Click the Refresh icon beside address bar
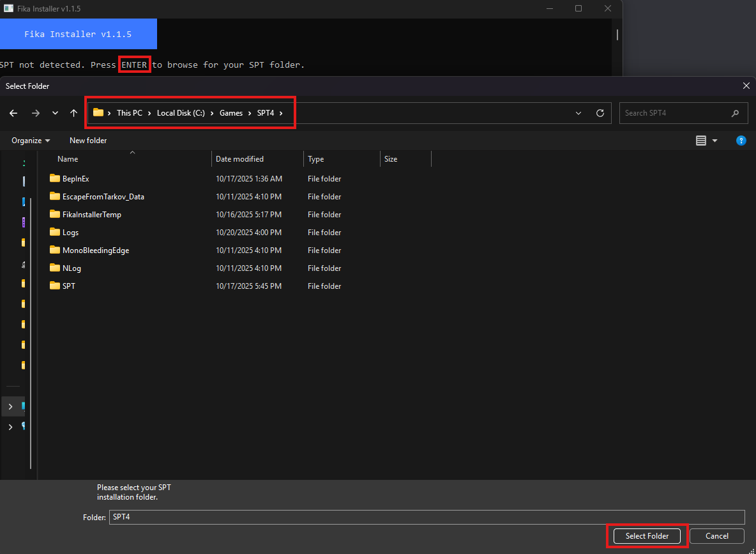This screenshot has width=756, height=554. [x=600, y=113]
